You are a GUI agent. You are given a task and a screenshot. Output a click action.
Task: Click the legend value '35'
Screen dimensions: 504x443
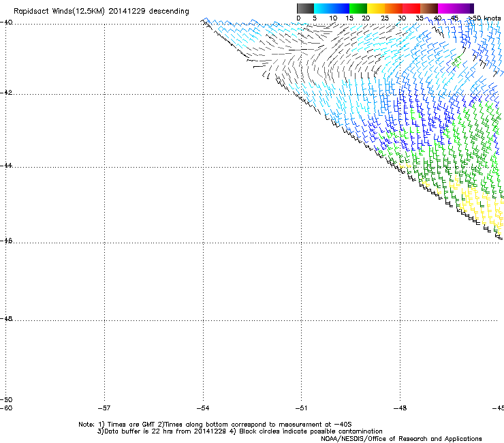[x=420, y=18]
